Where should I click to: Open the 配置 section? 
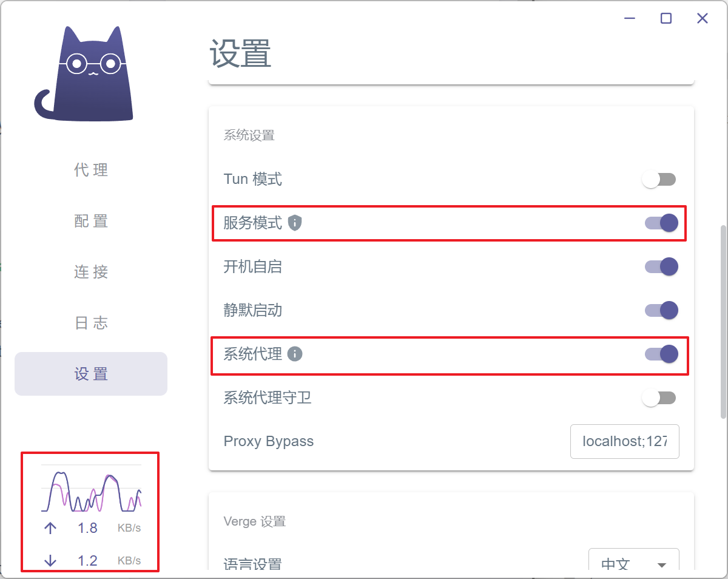pos(90,222)
